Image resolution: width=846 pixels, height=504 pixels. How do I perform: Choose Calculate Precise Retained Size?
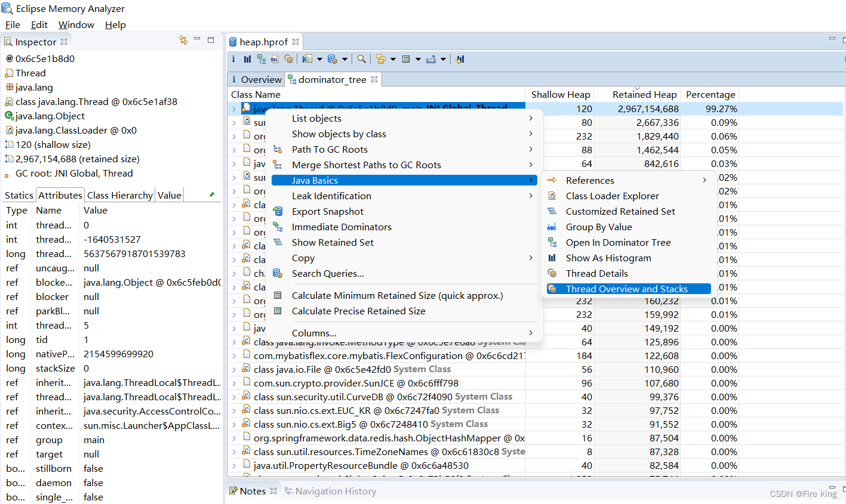click(404, 311)
